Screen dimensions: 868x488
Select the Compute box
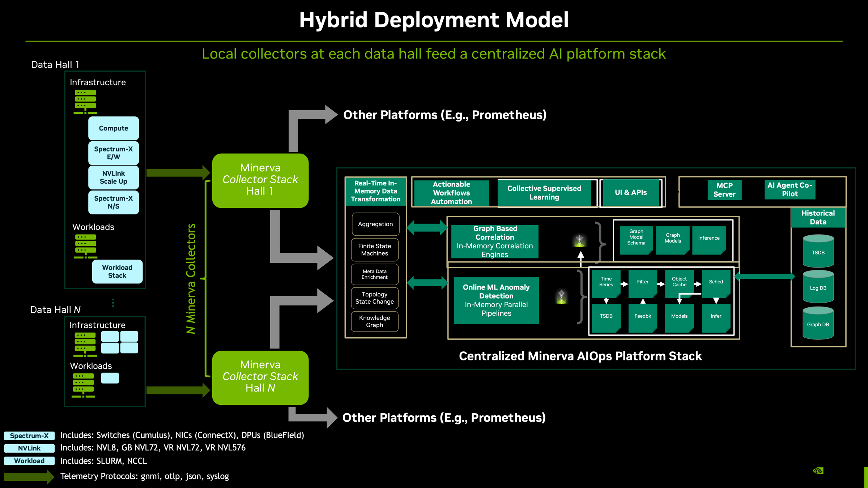(114, 128)
